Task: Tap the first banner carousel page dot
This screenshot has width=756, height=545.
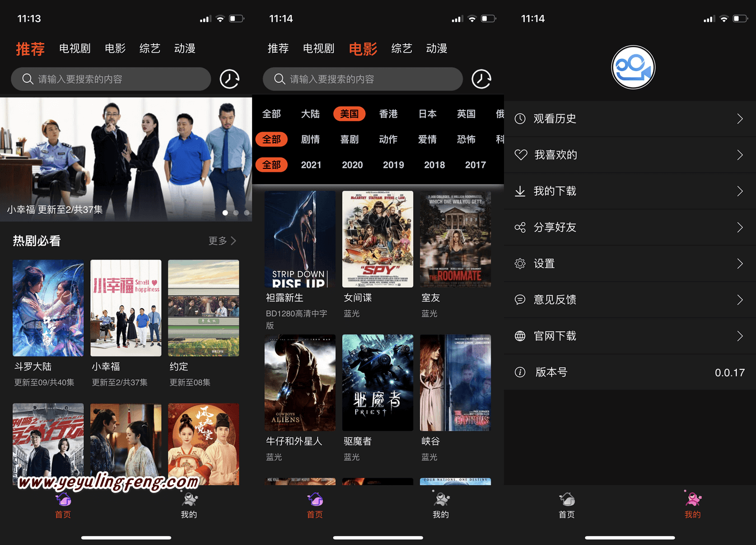Action: 225,213
